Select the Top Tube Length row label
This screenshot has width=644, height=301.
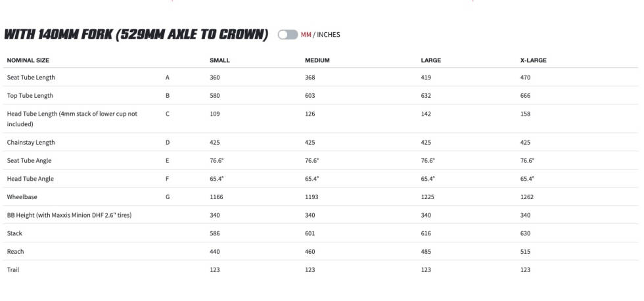(30, 96)
